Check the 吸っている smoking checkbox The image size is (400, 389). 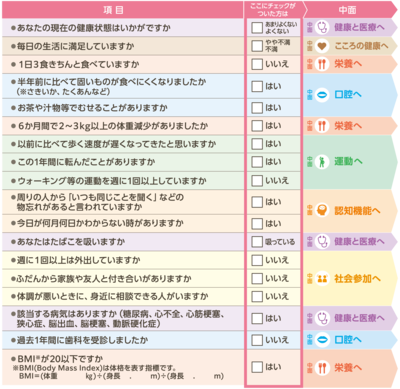(257, 242)
